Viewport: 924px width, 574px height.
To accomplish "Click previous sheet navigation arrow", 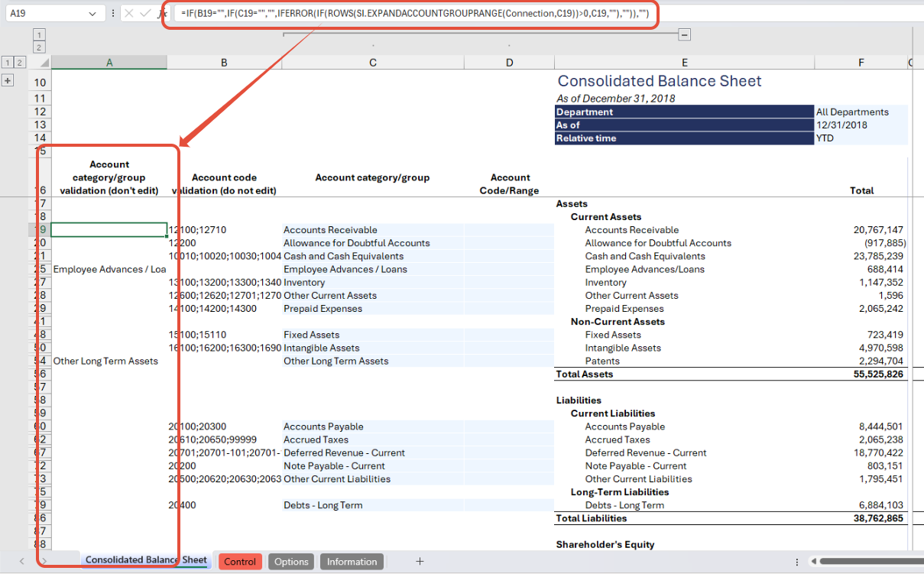I will pyautogui.click(x=21, y=562).
